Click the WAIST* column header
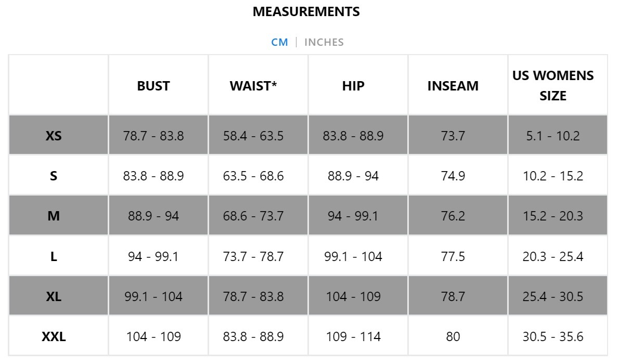 [253, 86]
